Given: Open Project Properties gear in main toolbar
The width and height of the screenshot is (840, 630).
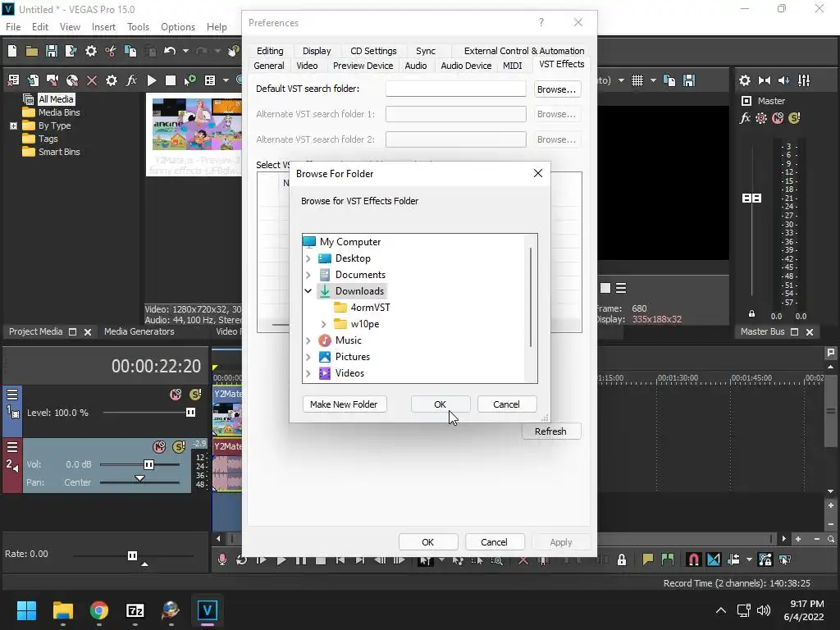Looking at the screenshot, I should tap(91, 51).
